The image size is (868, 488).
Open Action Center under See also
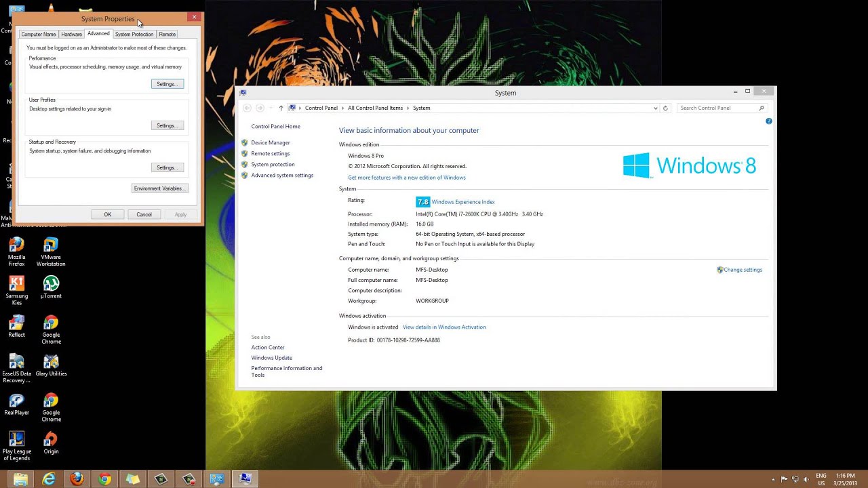pyautogui.click(x=268, y=347)
